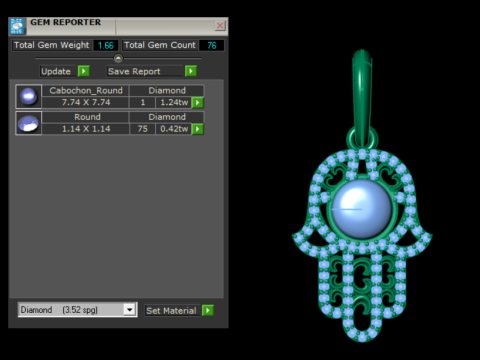Image resolution: width=480 pixels, height=360 pixels.
Task: Click the count cell showing 75
Action: click(143, 129)
